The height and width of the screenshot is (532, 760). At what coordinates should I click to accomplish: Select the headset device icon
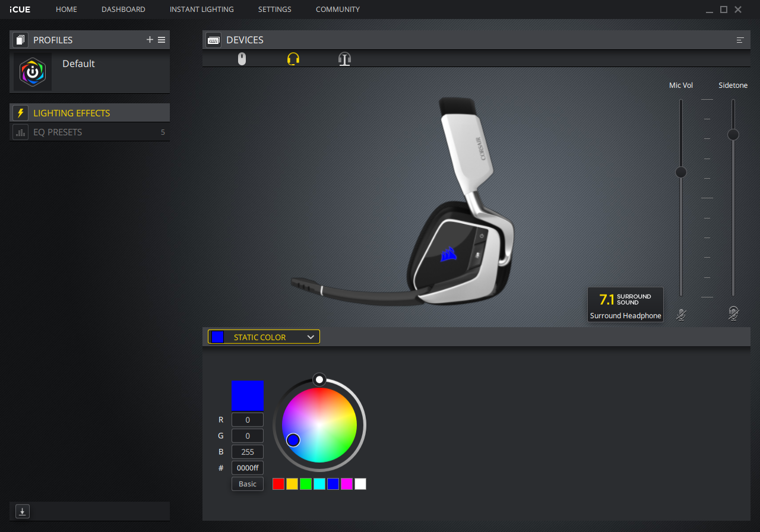click(293, 59)
